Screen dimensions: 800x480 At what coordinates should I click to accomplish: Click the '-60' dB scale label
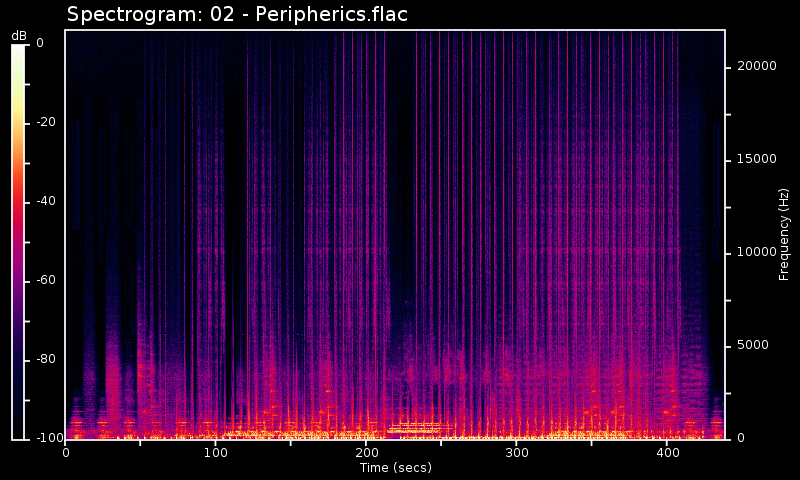click(x=39, y=280)
